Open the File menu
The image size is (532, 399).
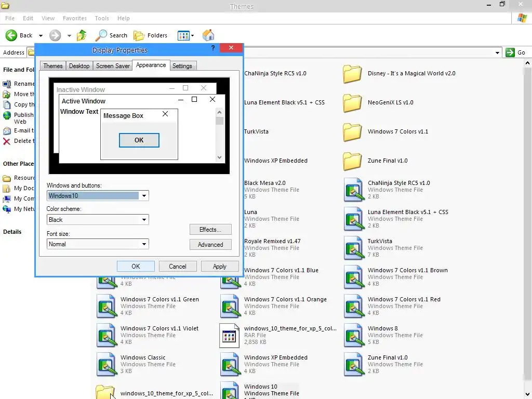pyautogui.click(x=10, y=18)
